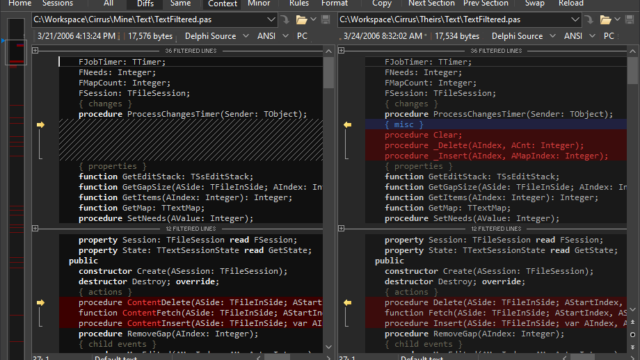The width and height of the screenshot is (640, 360).
Task: Swap the left and right sides
Action: (x=534, y=3)
